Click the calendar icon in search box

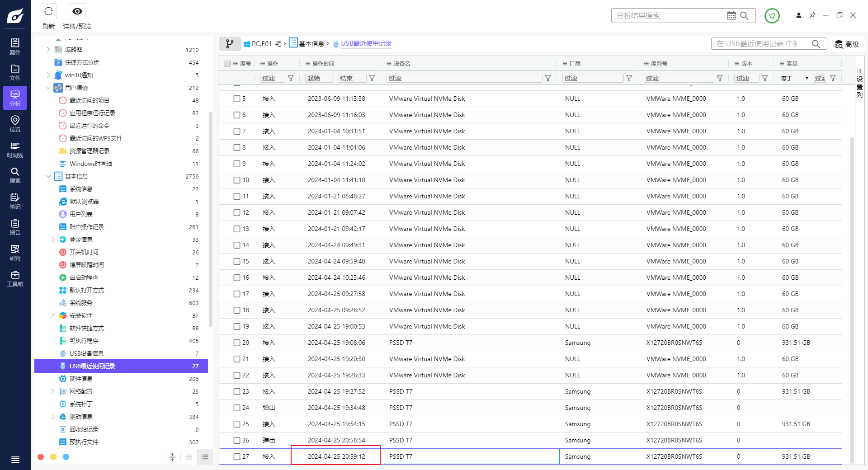click(x=731, y=16)
